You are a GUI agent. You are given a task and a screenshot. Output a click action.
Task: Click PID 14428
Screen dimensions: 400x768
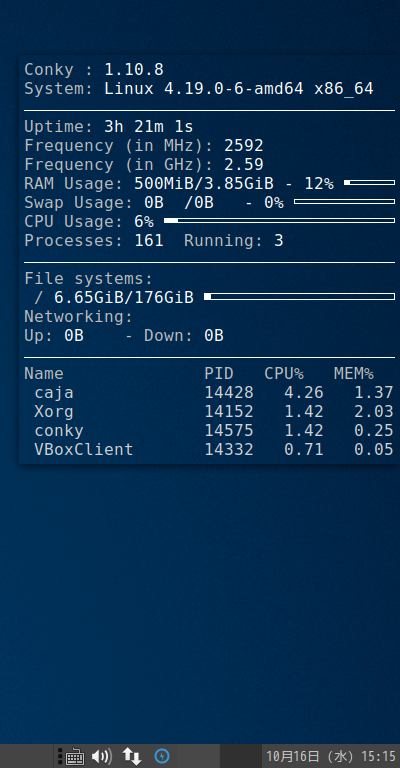coord(229,392)
